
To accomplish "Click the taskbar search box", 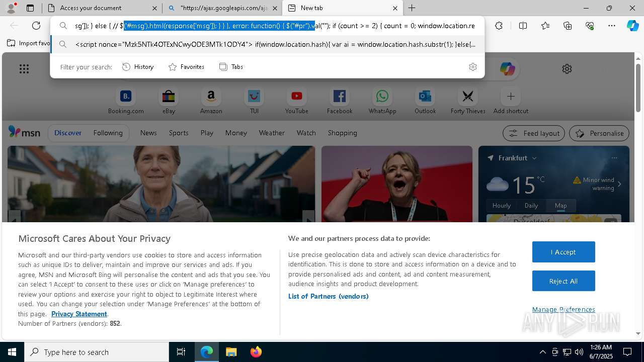I will pyautogui.click(x=97, y=352).
